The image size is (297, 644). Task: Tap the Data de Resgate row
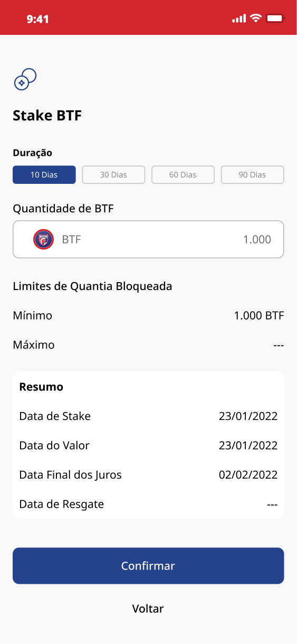click(x=148, y=504)
